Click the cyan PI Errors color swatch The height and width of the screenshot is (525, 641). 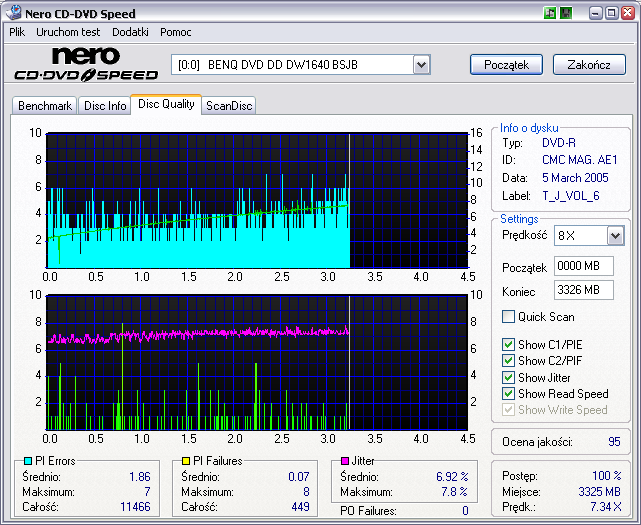[x=28, y=461]
